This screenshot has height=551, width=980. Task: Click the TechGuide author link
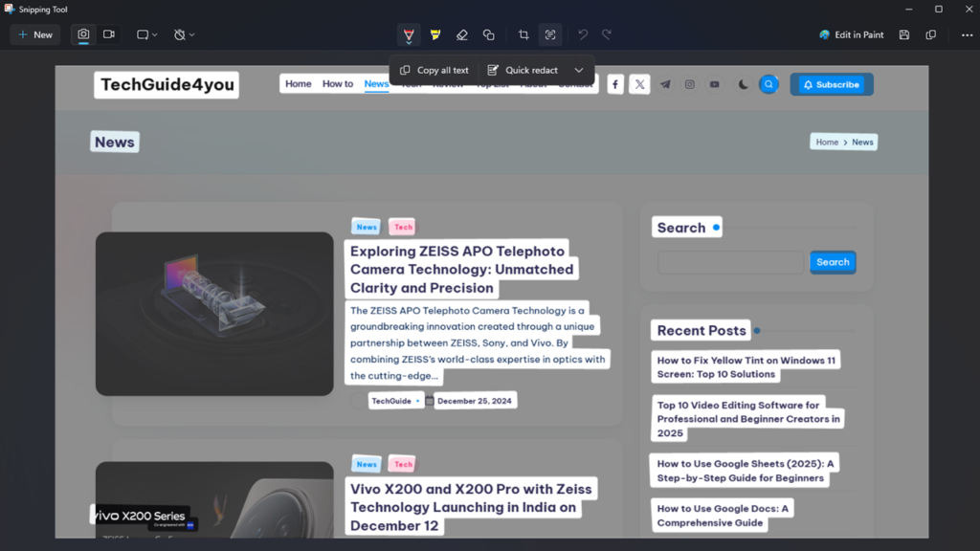[391, 401]
